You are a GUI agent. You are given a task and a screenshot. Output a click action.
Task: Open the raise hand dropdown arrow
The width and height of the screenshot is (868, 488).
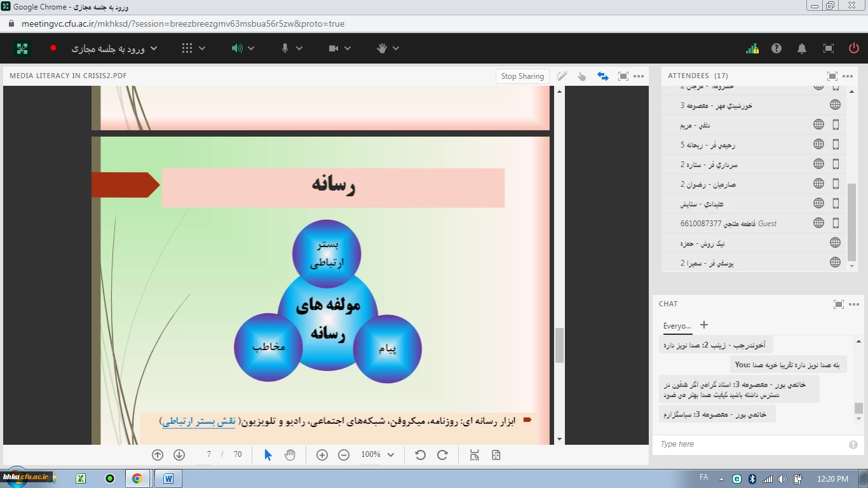pyautogui.click(x=396, y=48)
